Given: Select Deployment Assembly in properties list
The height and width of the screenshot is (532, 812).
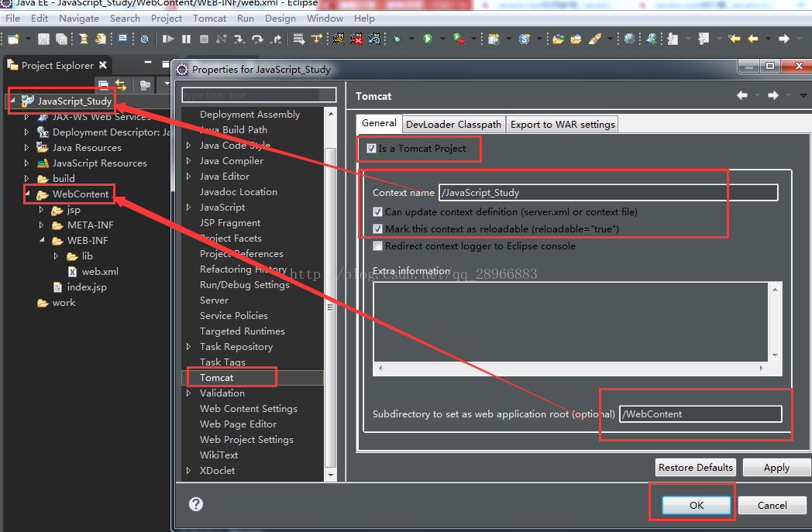Looking at the screenshot, I should pos(249,115).
